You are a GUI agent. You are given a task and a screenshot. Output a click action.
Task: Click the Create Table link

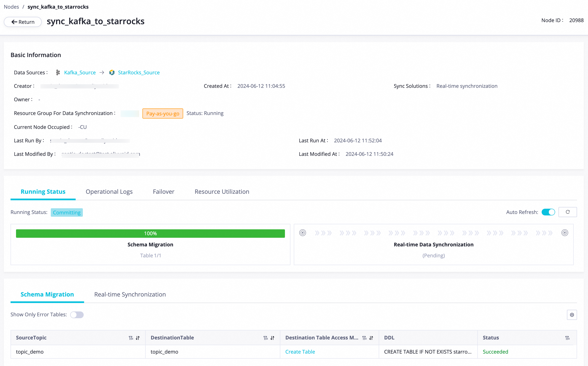(300, 352)
